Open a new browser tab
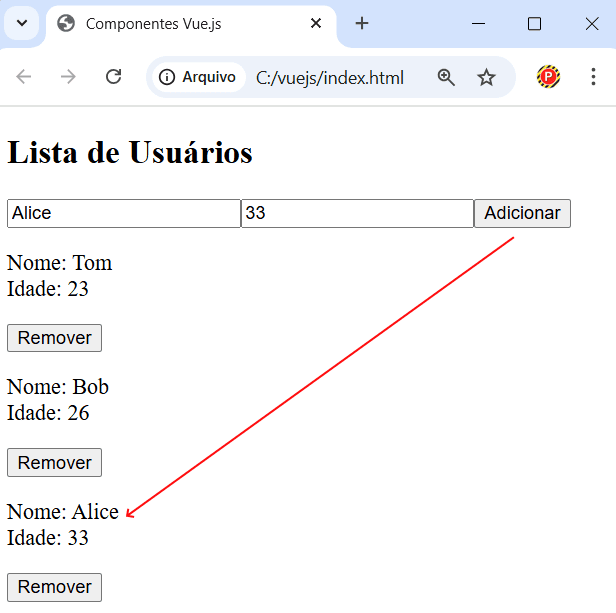Viewport: 616px width, 613px height. pos(362,24)
